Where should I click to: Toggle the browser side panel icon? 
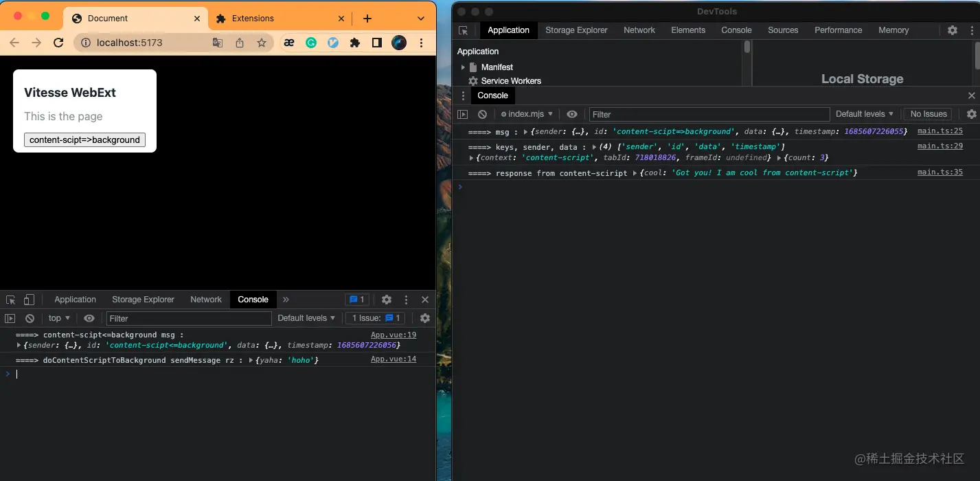pyautogui.click(x=377, y=43)
